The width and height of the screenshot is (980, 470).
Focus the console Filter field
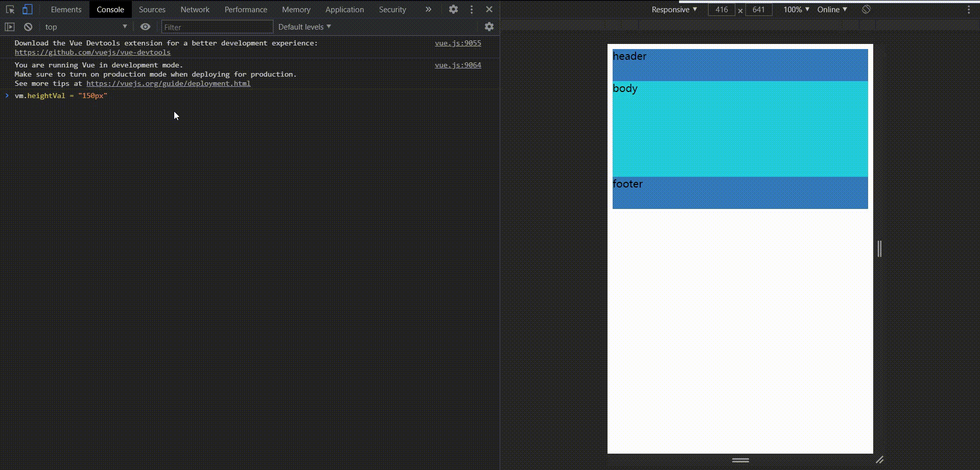tap(217, 27)
